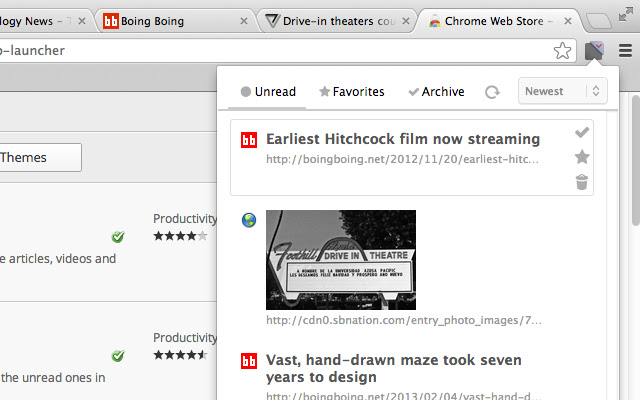
Task: Toggle fullscreen with the expand arrows icon
Action: point(625,14)
